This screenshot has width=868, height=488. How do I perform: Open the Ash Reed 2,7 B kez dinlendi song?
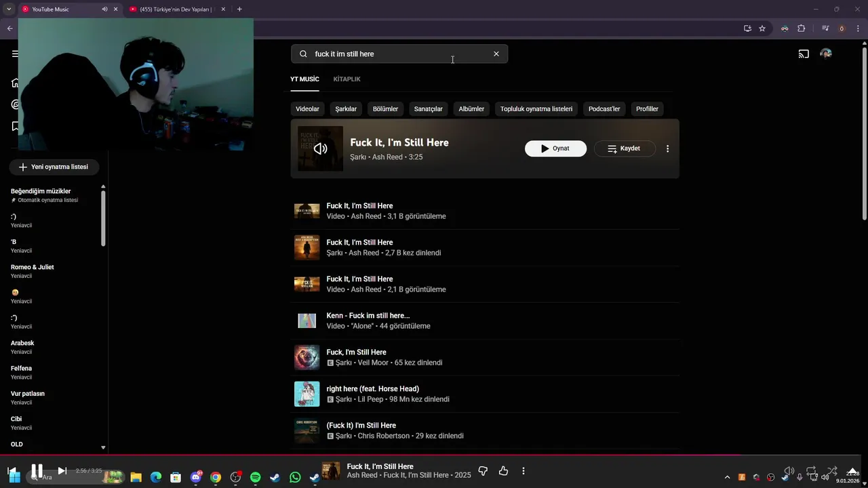(x=485, y=247)
